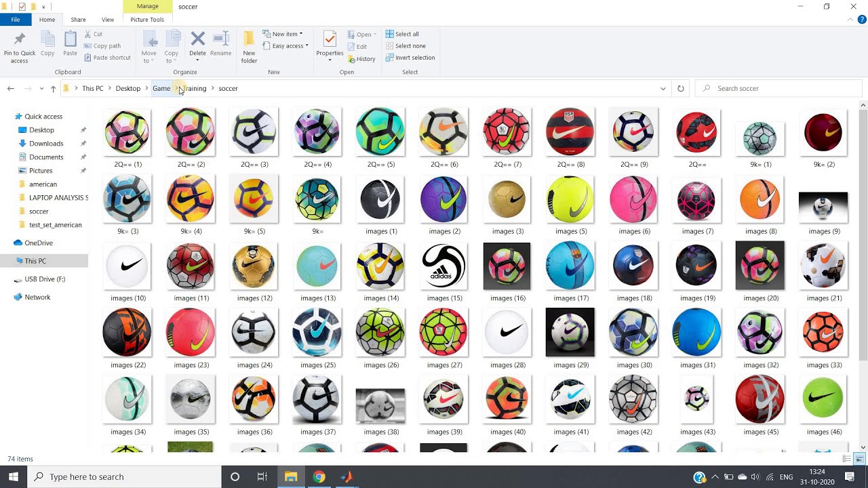
Task: Click the taskbar search box
Action: pos(124,476)
